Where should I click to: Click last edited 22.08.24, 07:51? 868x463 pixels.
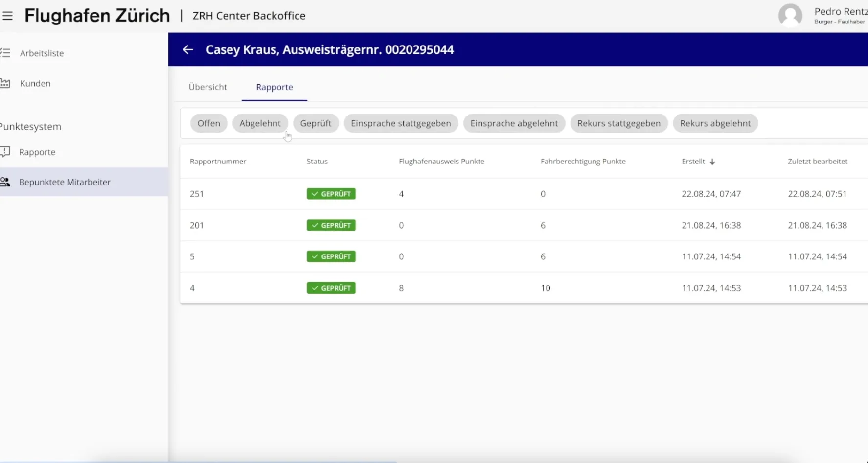[x=817, y=194]
